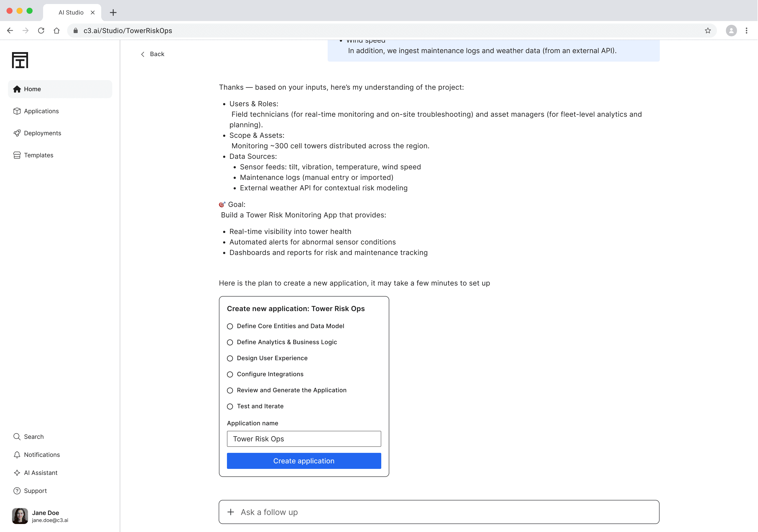Select Design User Experience step
The image size is (758, 532).
tap(230, 358)
